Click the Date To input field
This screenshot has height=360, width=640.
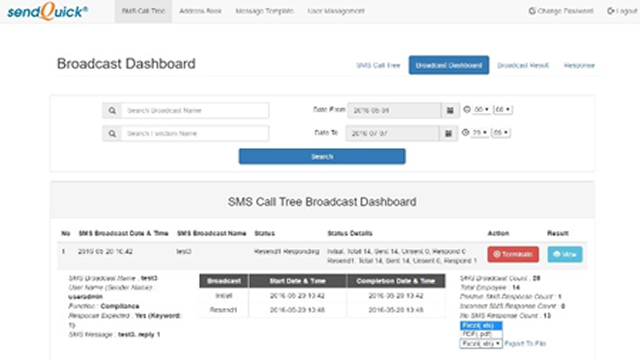click(x=392, y=133)
